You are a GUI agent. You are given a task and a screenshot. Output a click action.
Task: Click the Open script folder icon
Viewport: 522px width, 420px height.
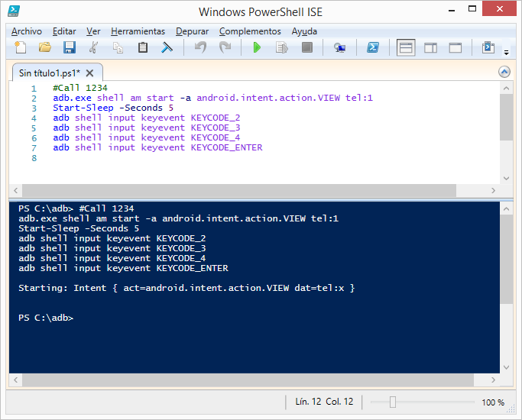(x=45, y=47)
